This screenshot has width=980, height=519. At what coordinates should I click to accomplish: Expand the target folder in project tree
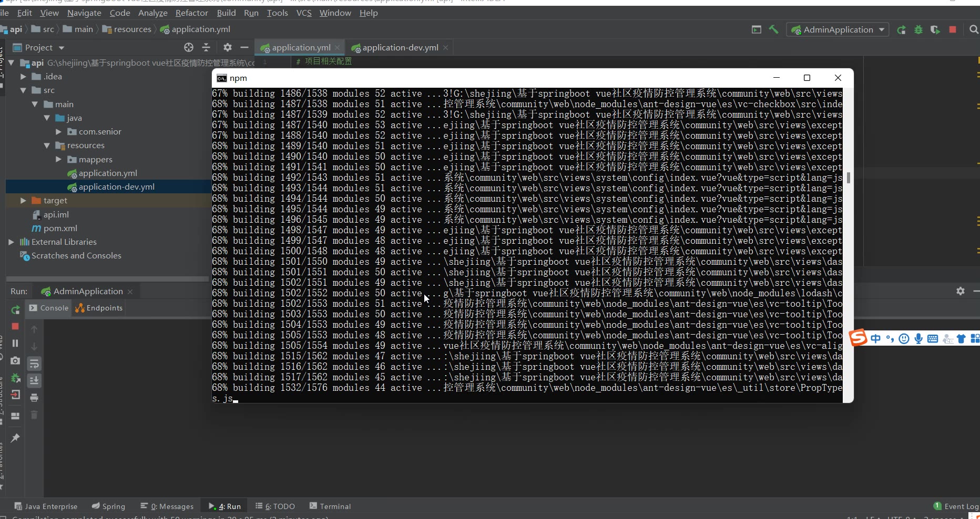(23, 201)
